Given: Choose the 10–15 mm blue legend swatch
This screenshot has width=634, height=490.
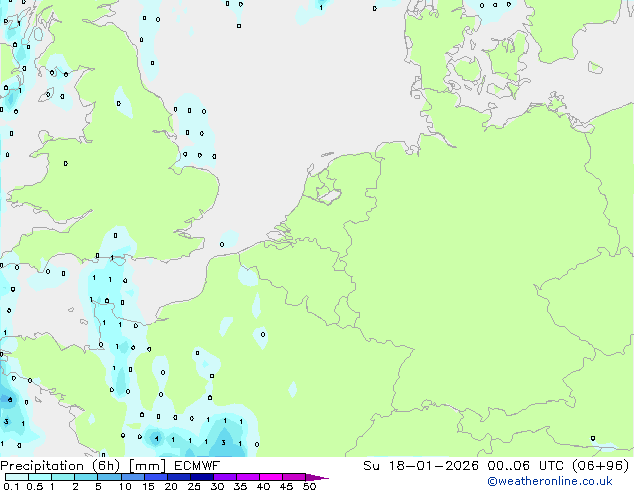Looking at the screenshot, I should click(132, 477).
